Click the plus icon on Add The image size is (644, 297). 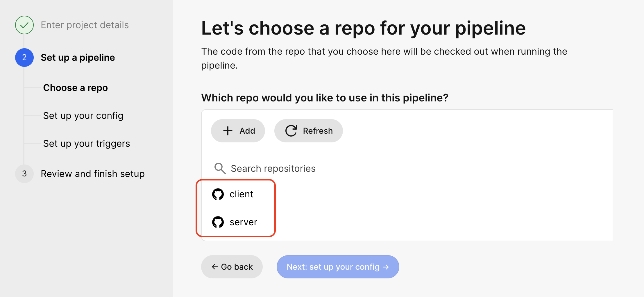(x=228, y=131)
